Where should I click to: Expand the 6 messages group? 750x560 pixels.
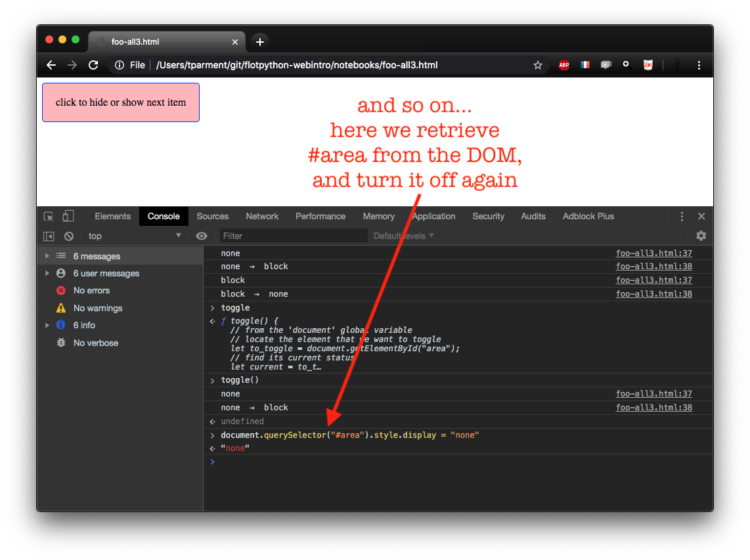tap(47, 256)
